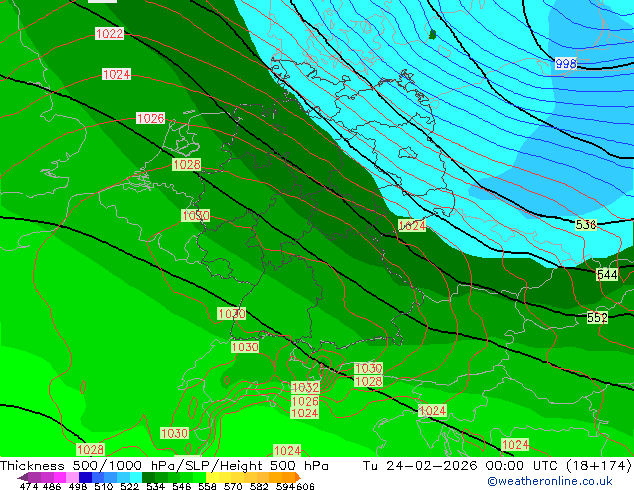Click the legend value 570
Viewport: 634px width, 490px height.
pos(233,486)
